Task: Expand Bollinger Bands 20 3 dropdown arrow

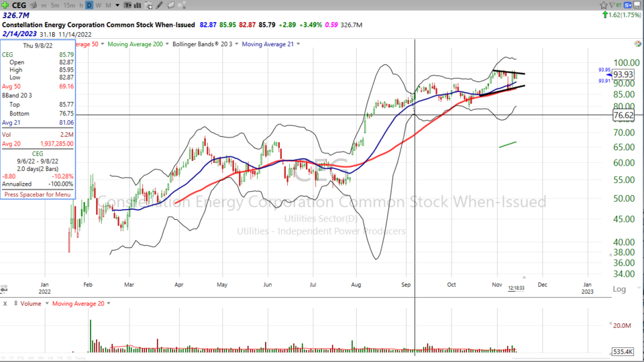Action: click(237, 44)
